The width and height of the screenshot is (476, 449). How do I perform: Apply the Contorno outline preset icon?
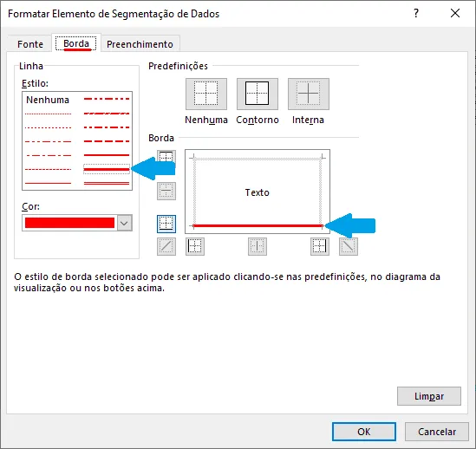[x=258, y=94]
